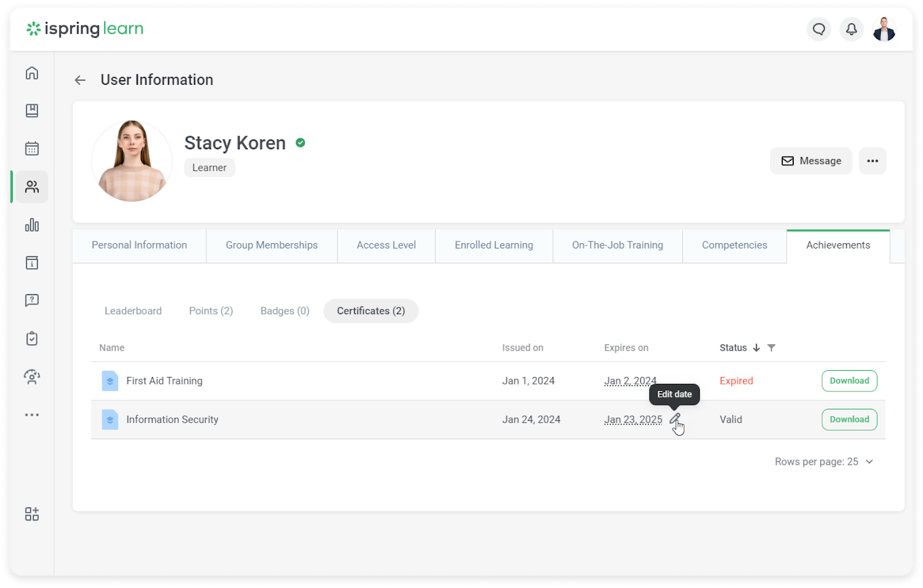Click the pencil edit date icon
Viewport: 923px width, 588px height.
[674, 419]
